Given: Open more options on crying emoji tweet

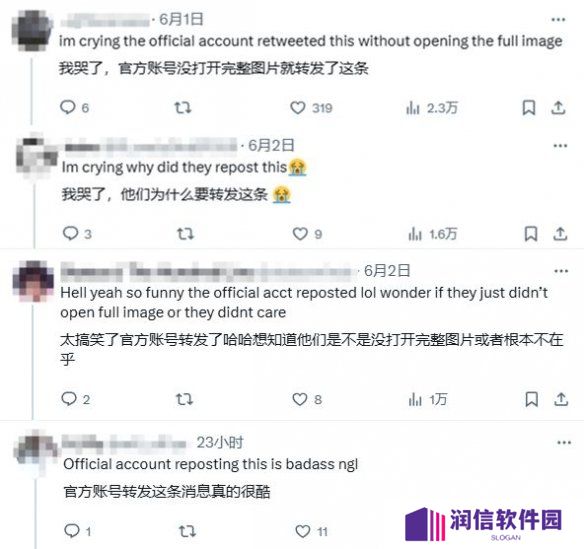Looking at the screenshot, I should (x=560, y=146).
